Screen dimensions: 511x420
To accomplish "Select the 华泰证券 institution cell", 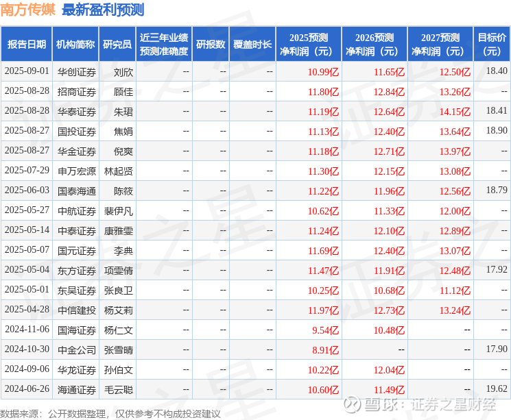I will click(77, 112).
